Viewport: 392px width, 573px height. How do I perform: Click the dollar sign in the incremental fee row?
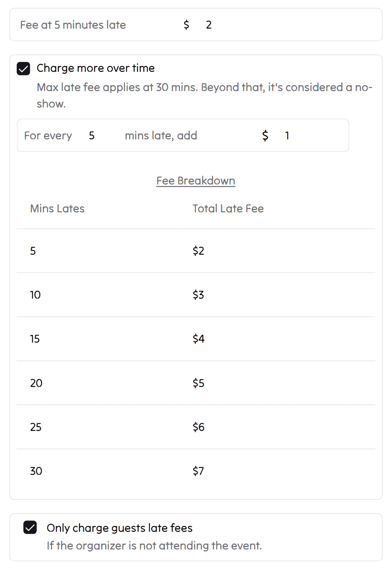tap(265, 135)
